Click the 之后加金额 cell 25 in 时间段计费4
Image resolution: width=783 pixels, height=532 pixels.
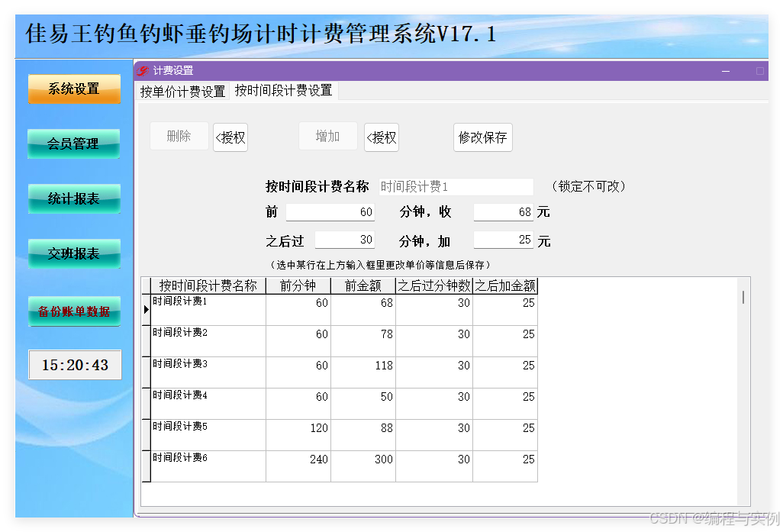click(x=505, y=404)
